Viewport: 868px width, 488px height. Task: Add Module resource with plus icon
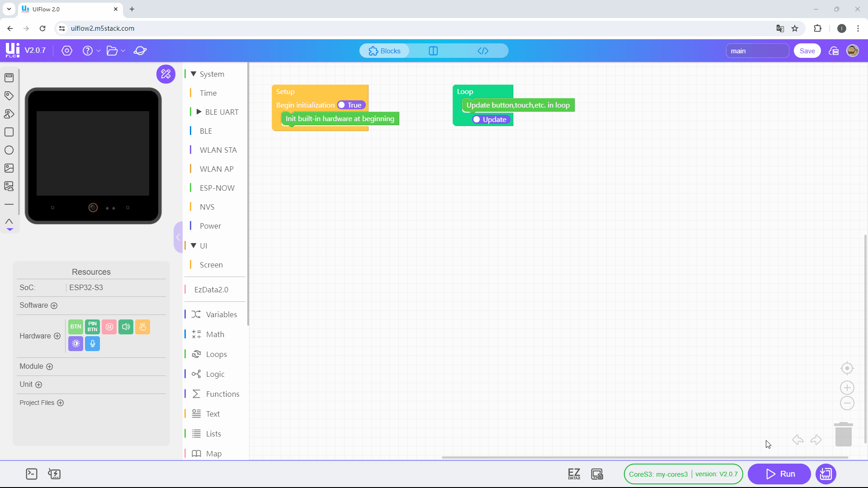(50, 367)
